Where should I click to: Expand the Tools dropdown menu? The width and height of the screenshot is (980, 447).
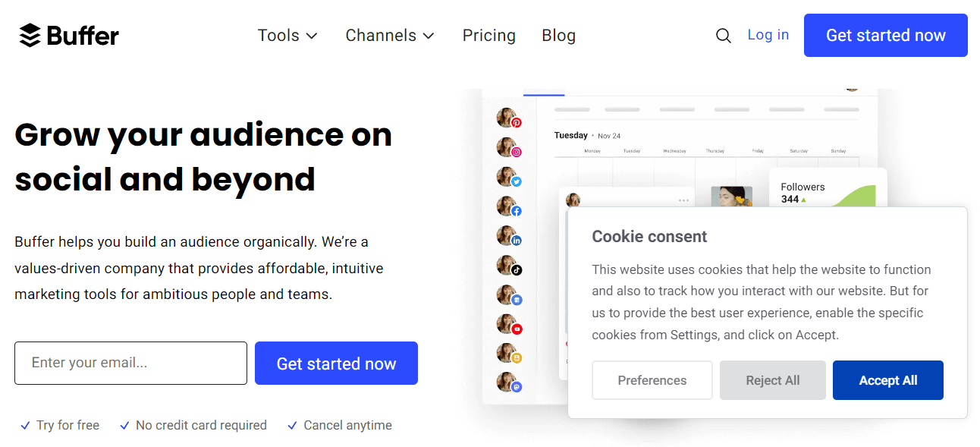tap(287, 36)
